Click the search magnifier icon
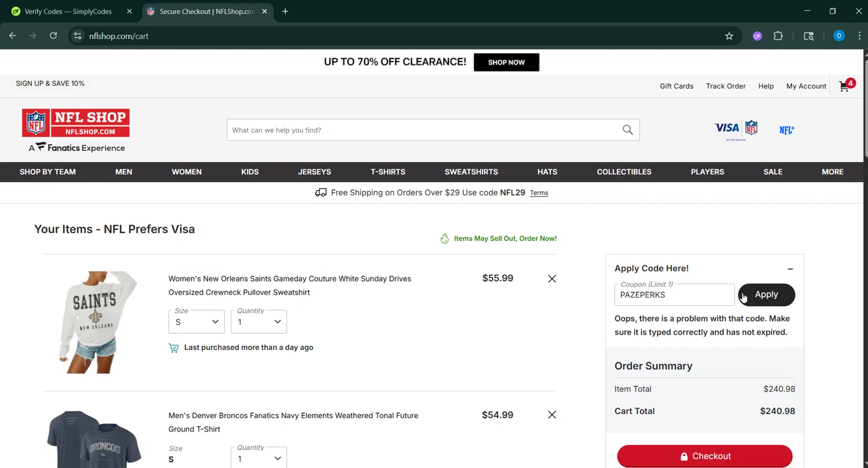The image size is (868, 468). click(628, 130)
